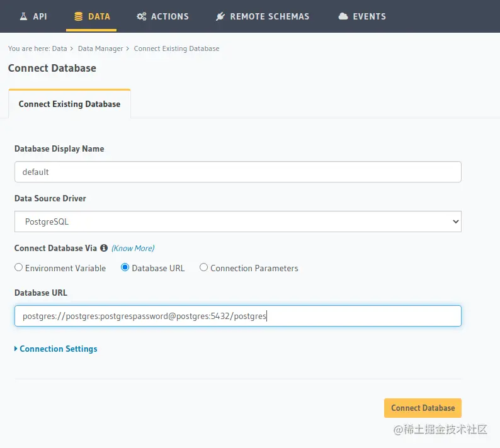Click the database stack icon beside DATA
The image size is (500, 448).
coord(78,16)
